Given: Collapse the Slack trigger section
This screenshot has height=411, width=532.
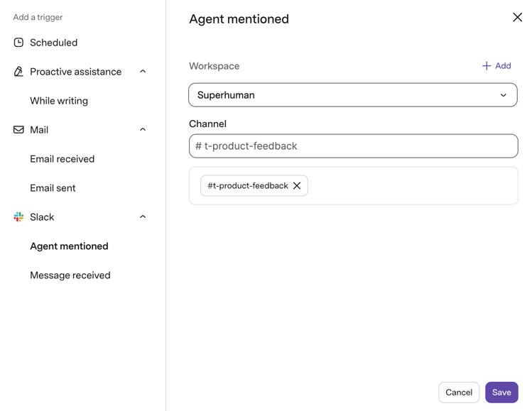Looking at the screenshot, I should click(143, 217).
